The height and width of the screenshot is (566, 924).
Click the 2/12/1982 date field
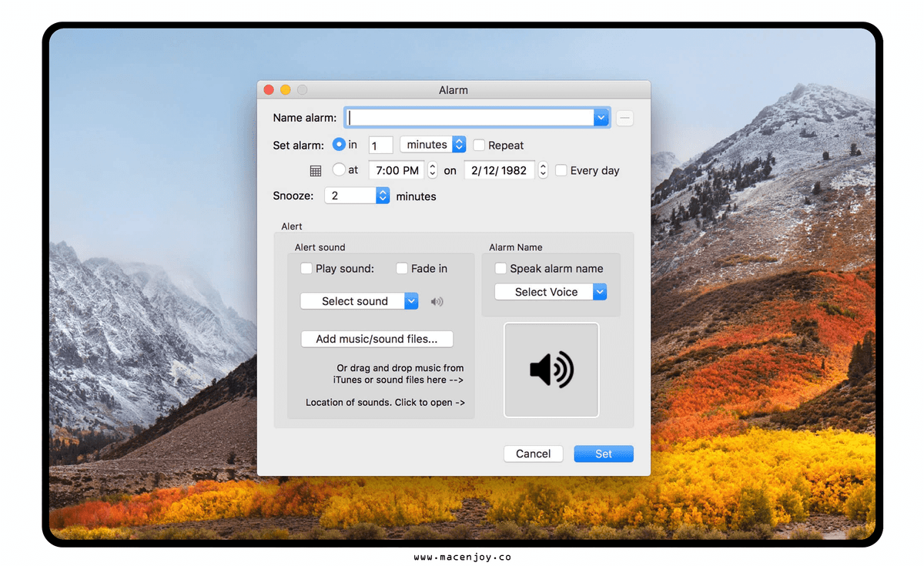(500, 170)
